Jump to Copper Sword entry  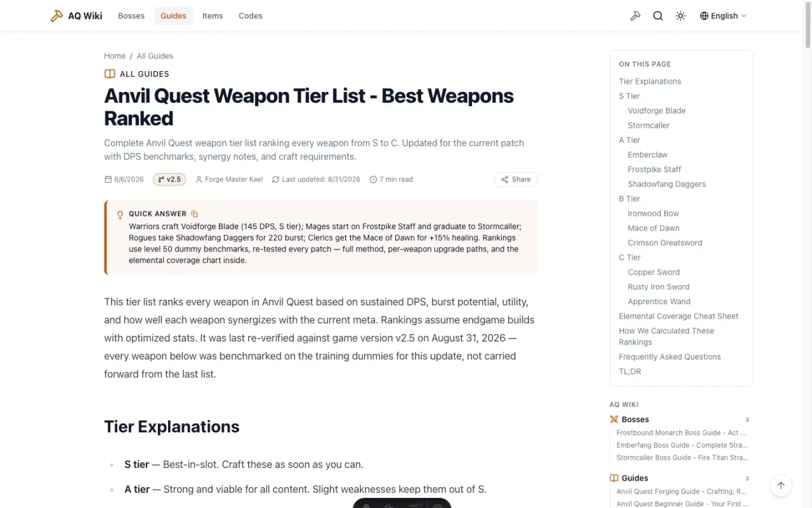(653, 272)
